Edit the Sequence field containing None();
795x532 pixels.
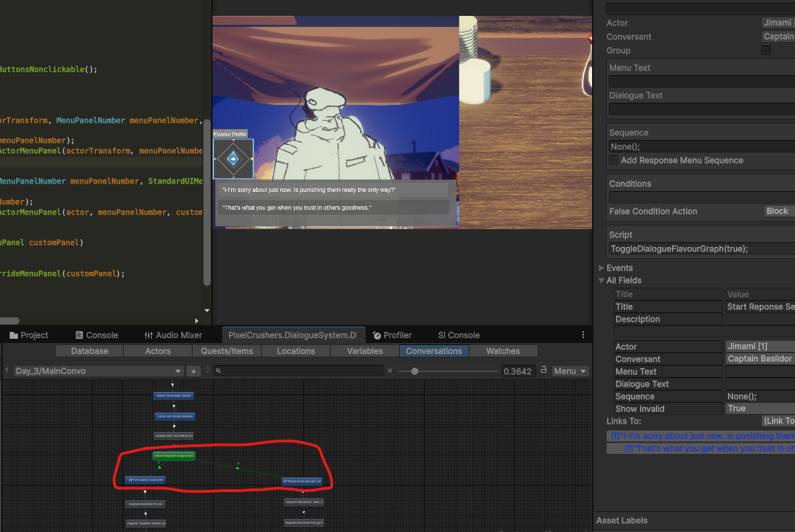tap(702, 146)
